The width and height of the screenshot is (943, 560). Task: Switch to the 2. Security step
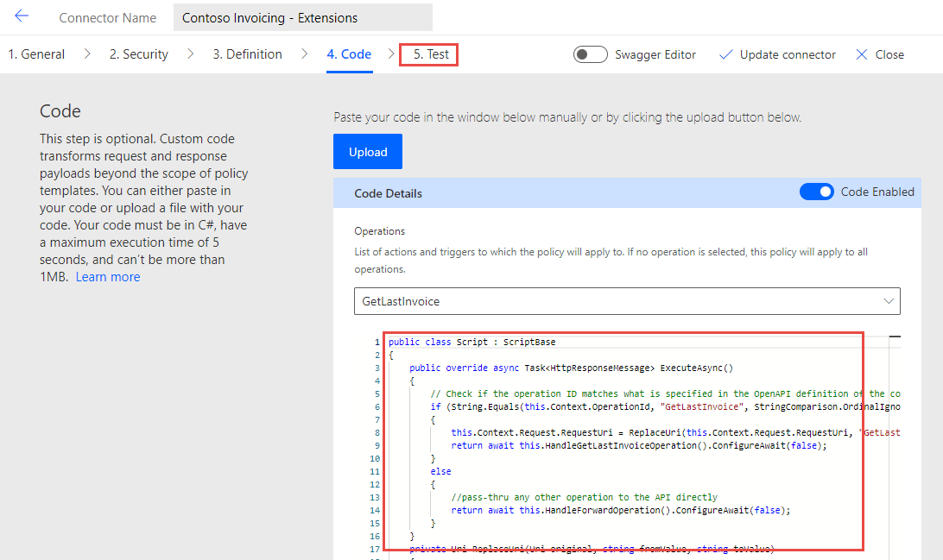138,53
